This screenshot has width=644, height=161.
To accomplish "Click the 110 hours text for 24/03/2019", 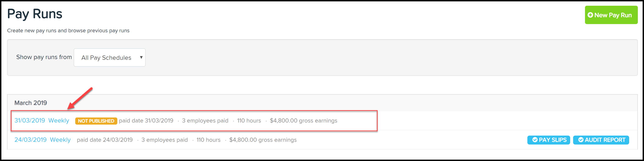I will point(209,140).
